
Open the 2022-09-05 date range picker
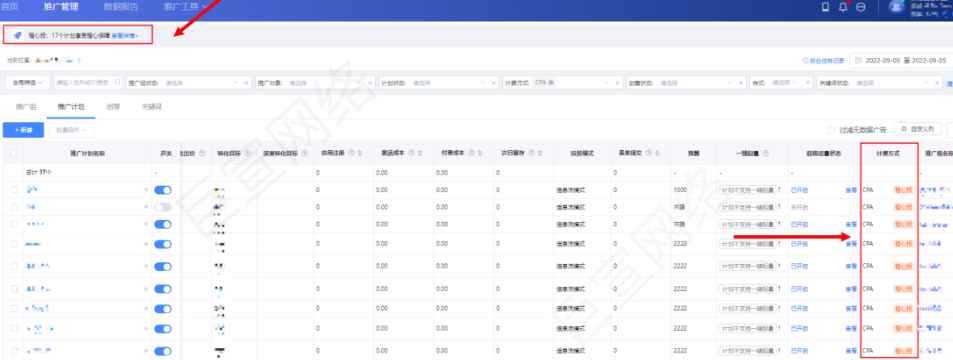click(x=900, y=60)
